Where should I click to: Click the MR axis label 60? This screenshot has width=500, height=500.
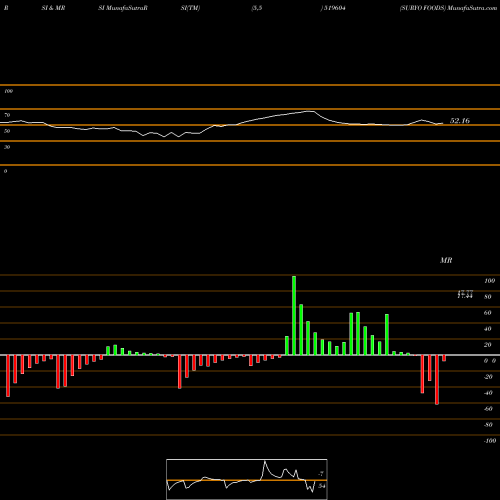pos(488,313)
